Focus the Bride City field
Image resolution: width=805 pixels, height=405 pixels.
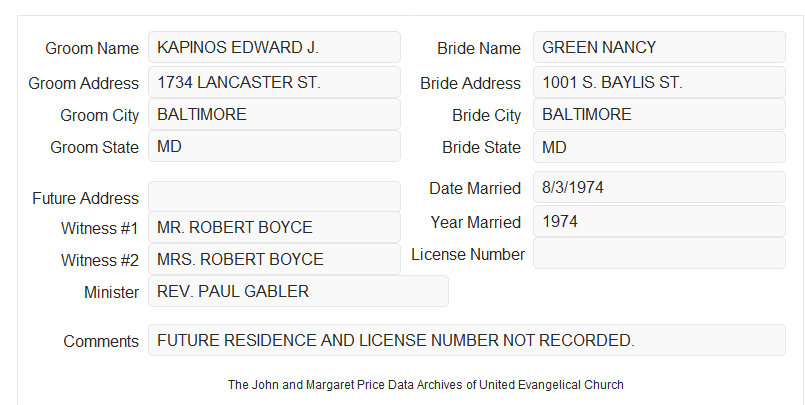pyautogui.click(x=659, y=114)
